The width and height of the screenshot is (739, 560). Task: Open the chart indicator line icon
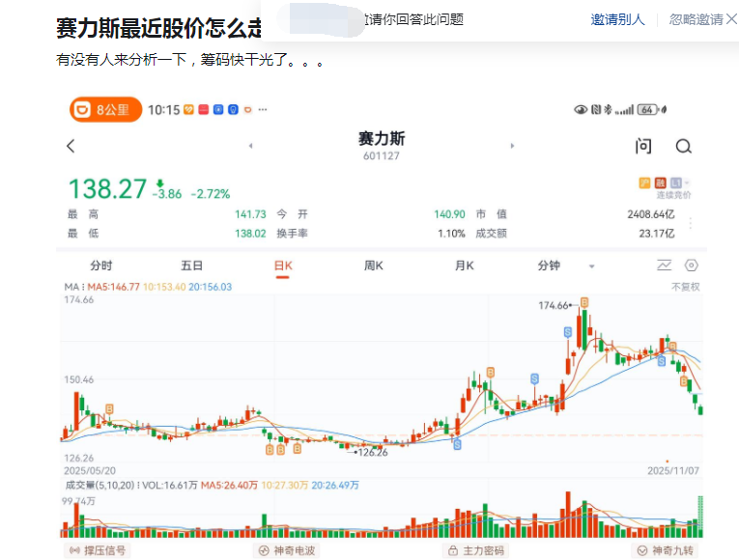[x=664, y=266]
